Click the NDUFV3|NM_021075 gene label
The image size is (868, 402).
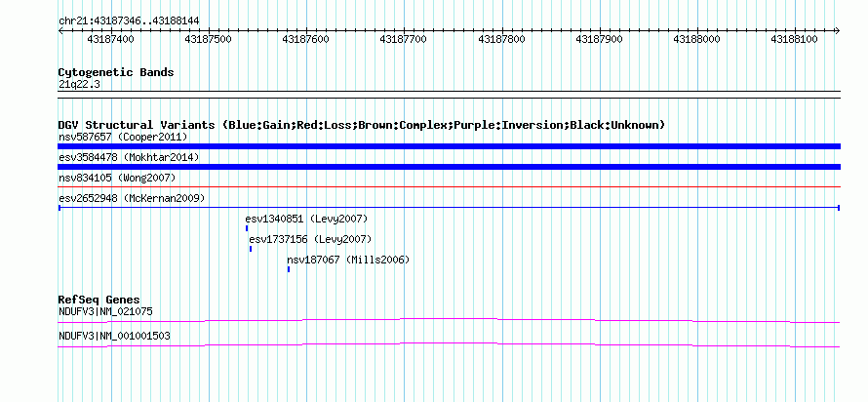click(x=105, y=311)
